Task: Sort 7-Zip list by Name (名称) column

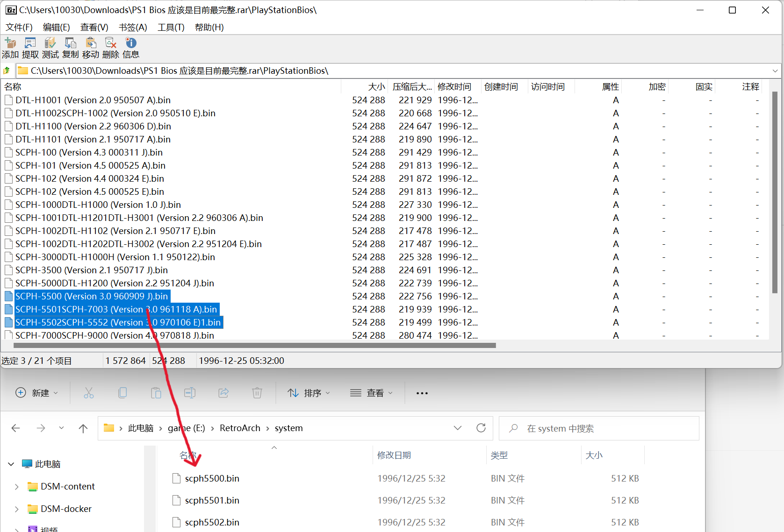Action: 171,87
